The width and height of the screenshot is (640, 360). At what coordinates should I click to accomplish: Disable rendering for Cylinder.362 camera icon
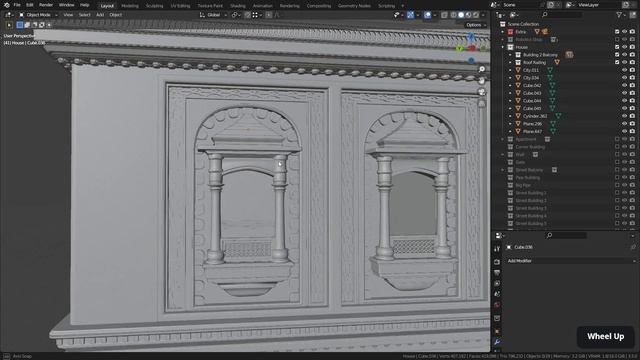click(632, 116)
